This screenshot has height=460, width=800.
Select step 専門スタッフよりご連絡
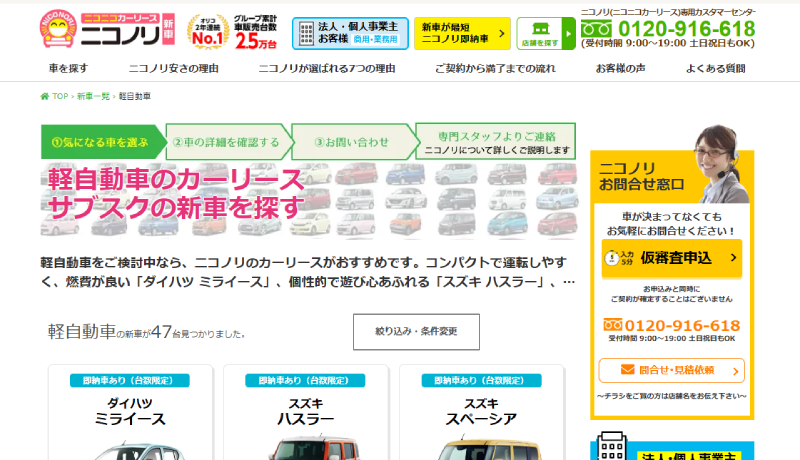tap(496, 142)
